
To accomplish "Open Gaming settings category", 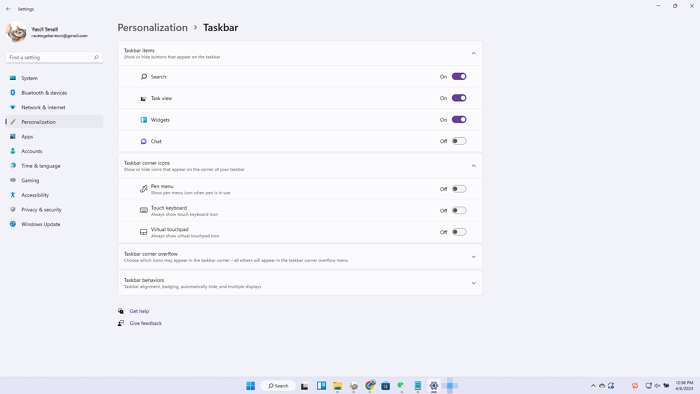I will [54, 180].
